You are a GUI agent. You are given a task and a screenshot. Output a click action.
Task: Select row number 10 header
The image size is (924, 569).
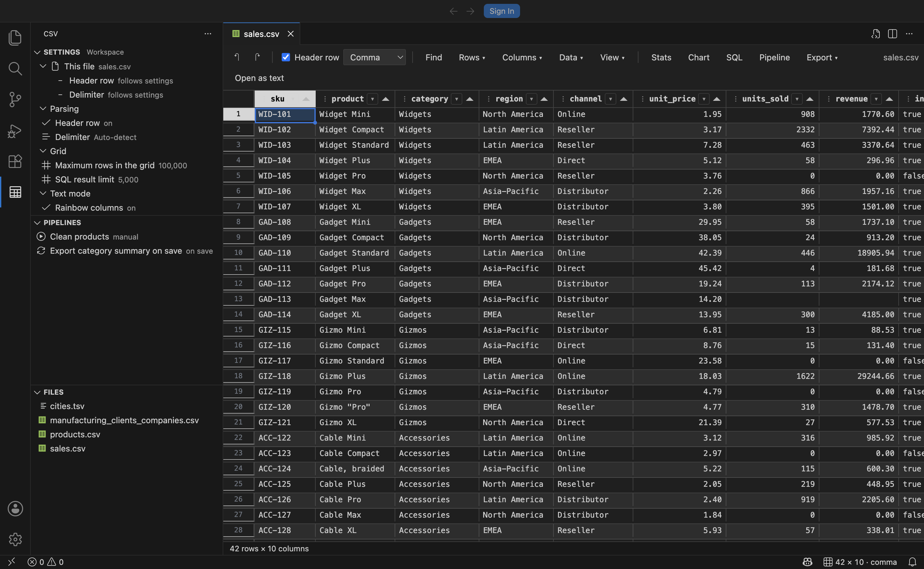pos(238,252)
